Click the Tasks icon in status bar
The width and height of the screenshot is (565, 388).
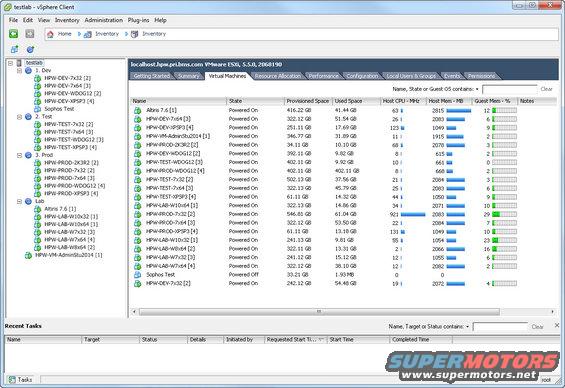[x=12, y=380]
